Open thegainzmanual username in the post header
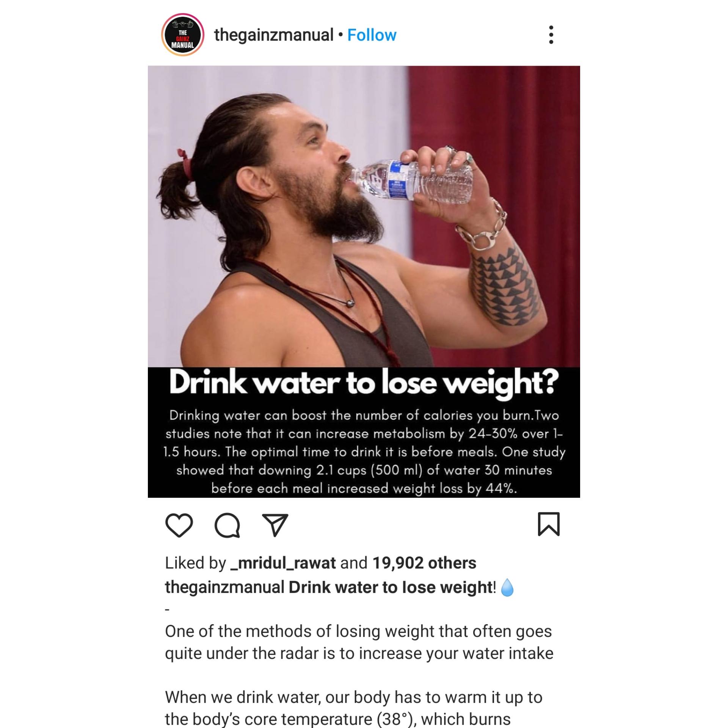Screen dimensions: 728x728 point(274,35)
